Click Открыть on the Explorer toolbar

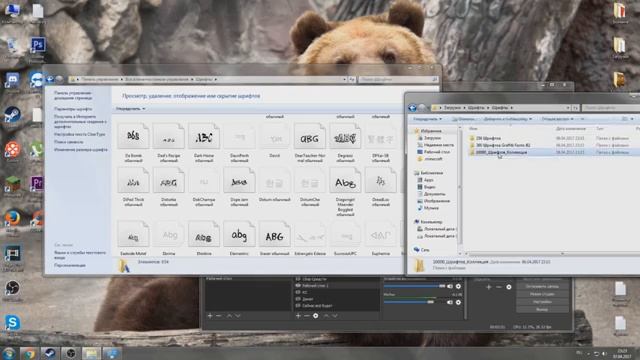tap(464, 119)
